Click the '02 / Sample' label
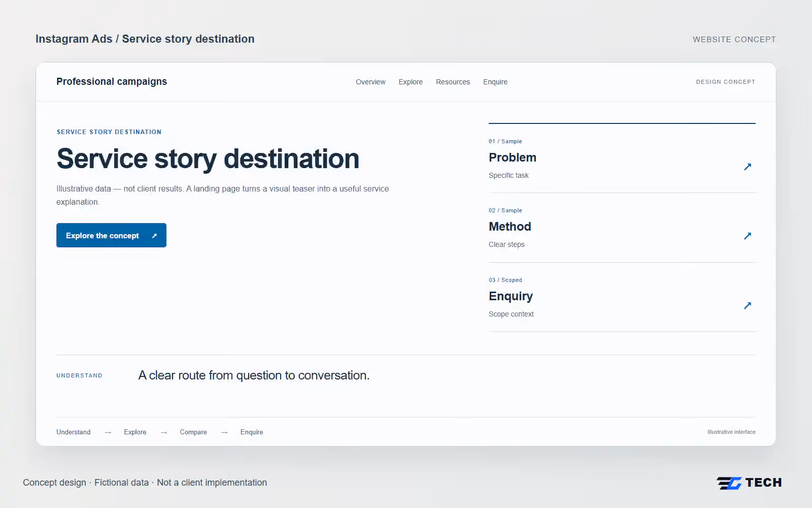Image resolution: width=812 pixels, height=508 pixels. 505,210
